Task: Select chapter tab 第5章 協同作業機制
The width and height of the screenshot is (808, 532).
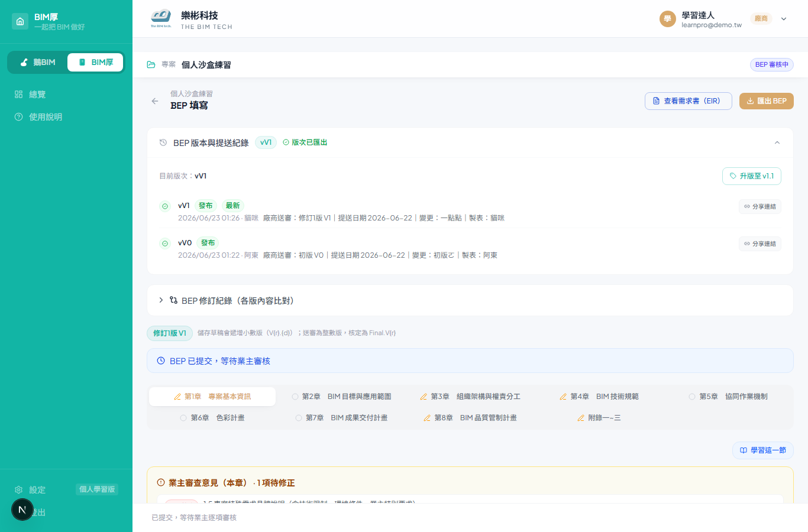Action: coord(728,397)
